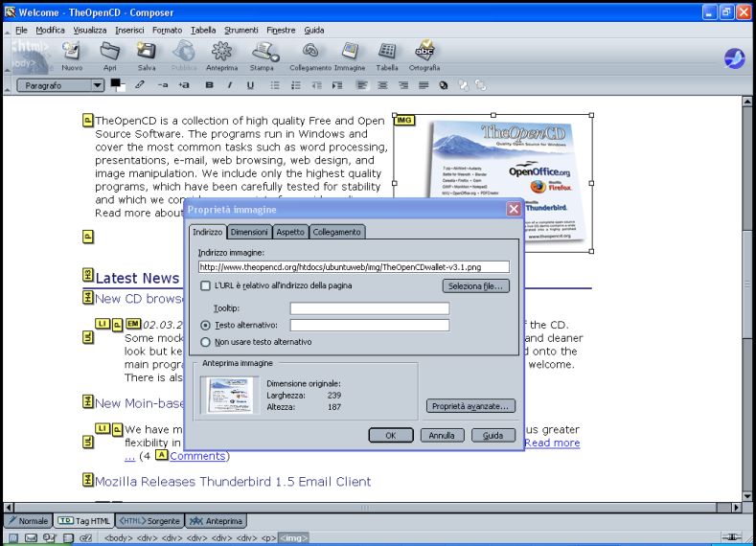Viewport: 756px width, 546px height.
Task: Open Mail from status bar envelope icon
Action: click(x=31, y=537)
